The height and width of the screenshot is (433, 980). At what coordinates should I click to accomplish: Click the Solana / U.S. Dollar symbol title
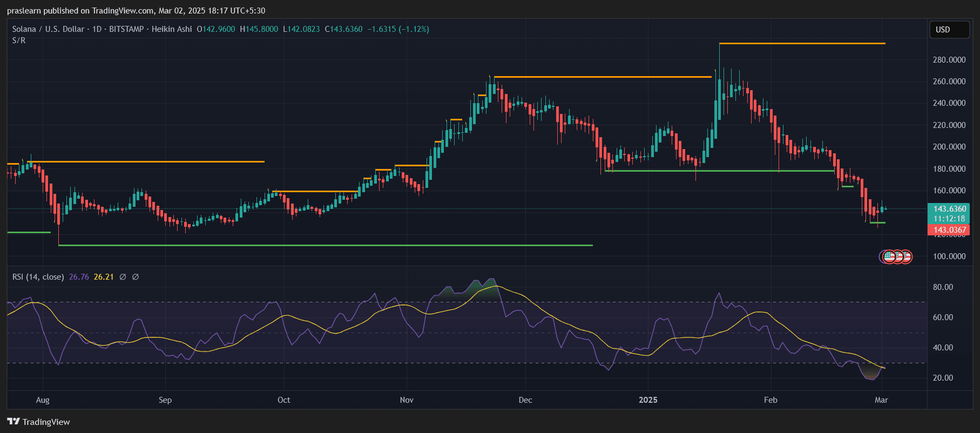click(x=48, y=29)
